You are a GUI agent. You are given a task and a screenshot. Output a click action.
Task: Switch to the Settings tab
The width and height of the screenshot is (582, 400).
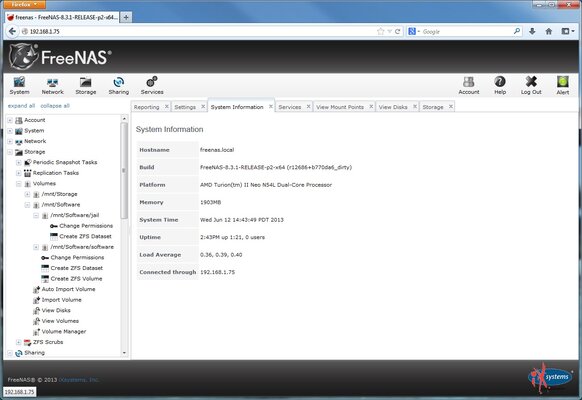tap(185, 107)
